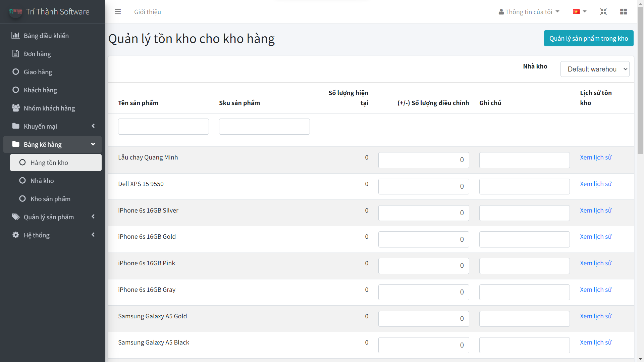
Task: Click the Bảng điều khiển chart icon
Action: tap(15, 36)
